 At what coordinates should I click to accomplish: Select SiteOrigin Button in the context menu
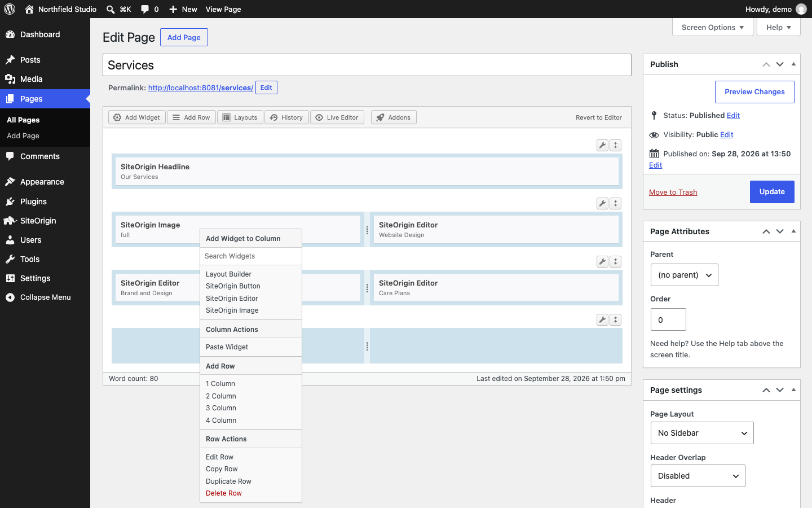coord(251,286)
